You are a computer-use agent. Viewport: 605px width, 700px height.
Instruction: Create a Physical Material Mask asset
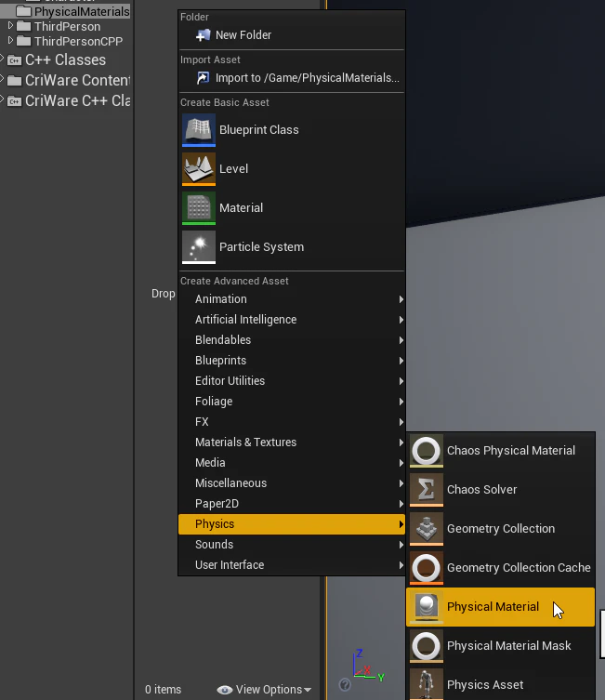point(500,646)
